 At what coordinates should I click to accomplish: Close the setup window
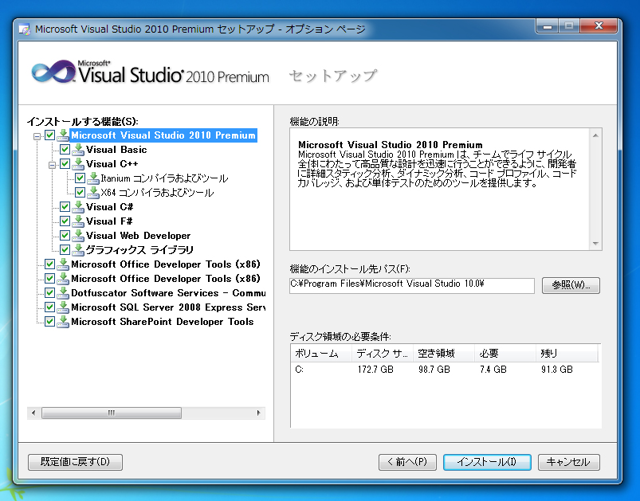pyautogui.click(x=599, y=26)
